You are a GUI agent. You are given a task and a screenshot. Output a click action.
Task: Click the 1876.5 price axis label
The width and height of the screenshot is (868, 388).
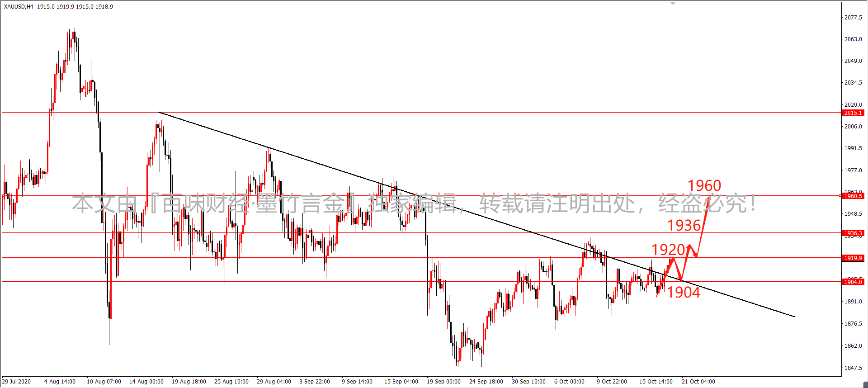tap(853, 324)
